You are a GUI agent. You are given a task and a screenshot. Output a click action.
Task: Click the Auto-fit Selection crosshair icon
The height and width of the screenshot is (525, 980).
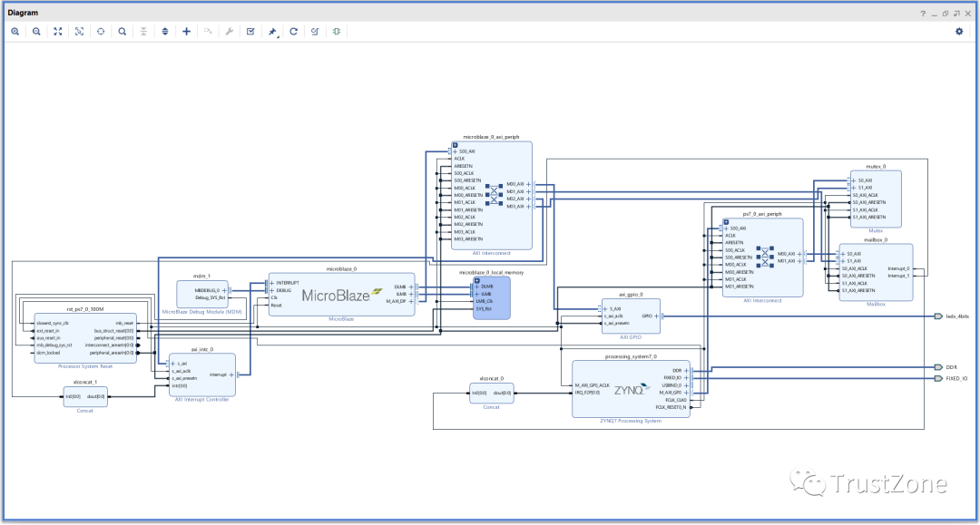tap(101, 31)
